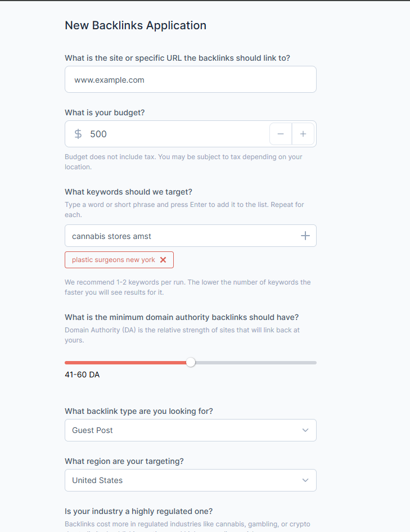The width and height of the screenshot is (410, 532).
Task: Click the 'New Backlinks Application' heading
Action: (x=136, y=25)
